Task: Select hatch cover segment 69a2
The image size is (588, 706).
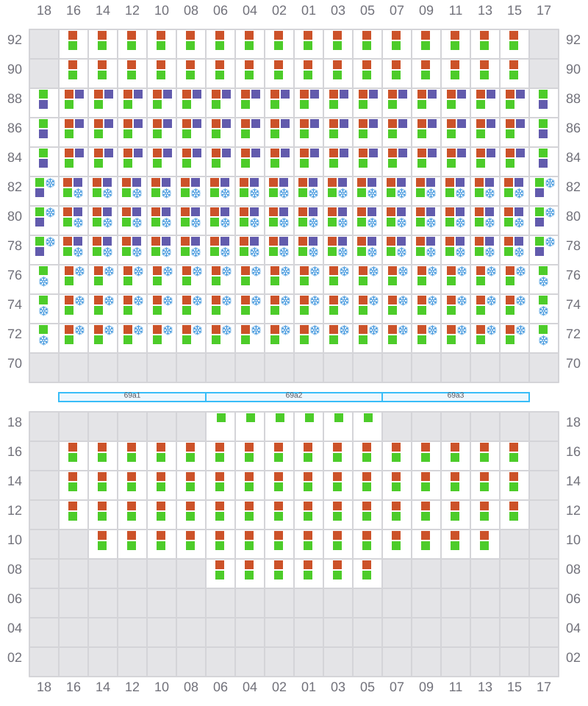Action: 294,396
